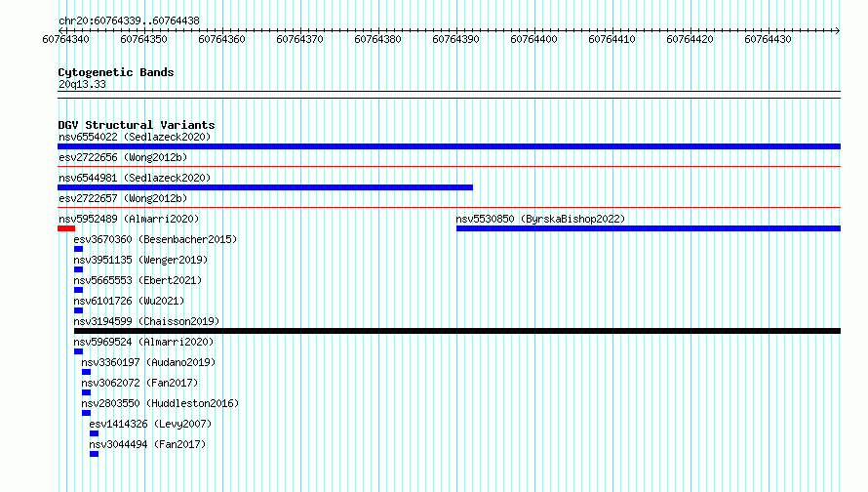Open nsv6101726 (Wu2021) variant label
868x492 pixels.
(129, 301)
